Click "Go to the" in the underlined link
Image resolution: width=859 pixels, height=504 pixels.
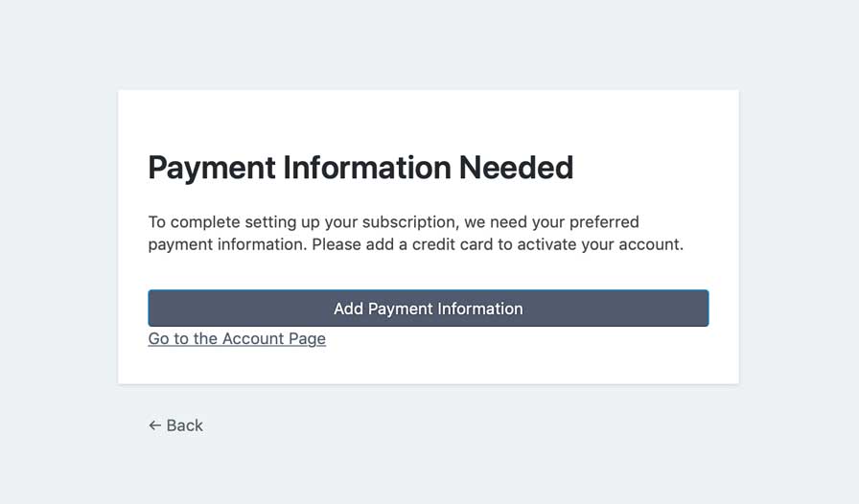182,338
